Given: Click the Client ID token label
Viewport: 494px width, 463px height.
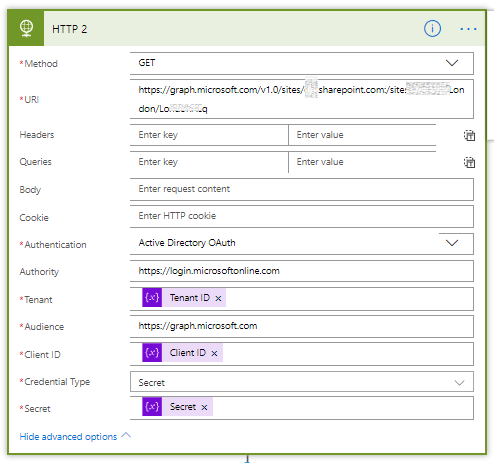Looking at the screenshot, I should click(188, 352).
